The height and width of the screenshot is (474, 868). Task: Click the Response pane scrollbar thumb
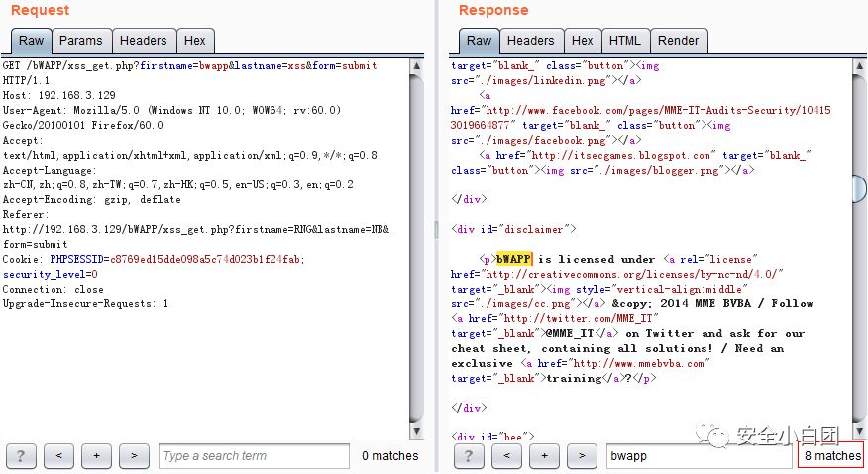(859, 188)
